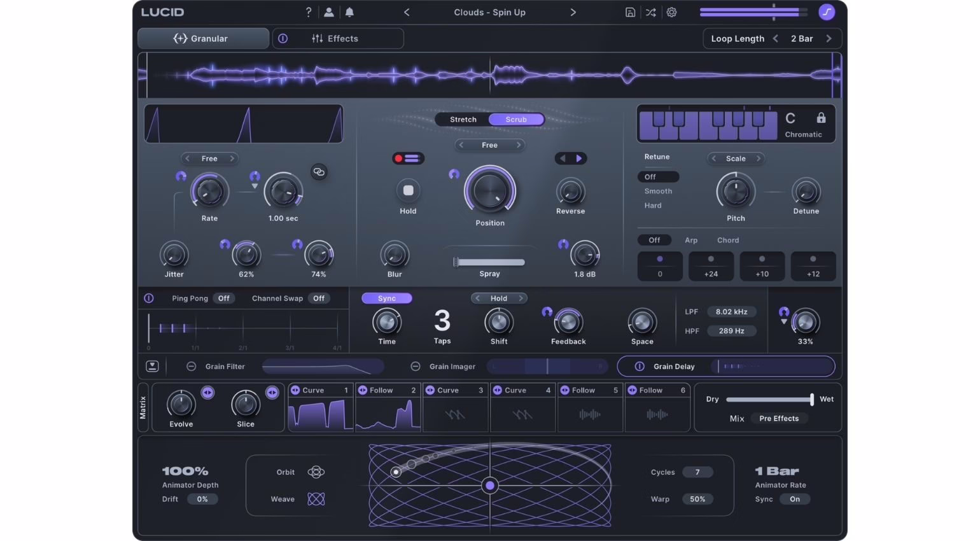Increase Loop Length with right chevron
This screenshot has height=541, width=980.
tap(829, 39)
